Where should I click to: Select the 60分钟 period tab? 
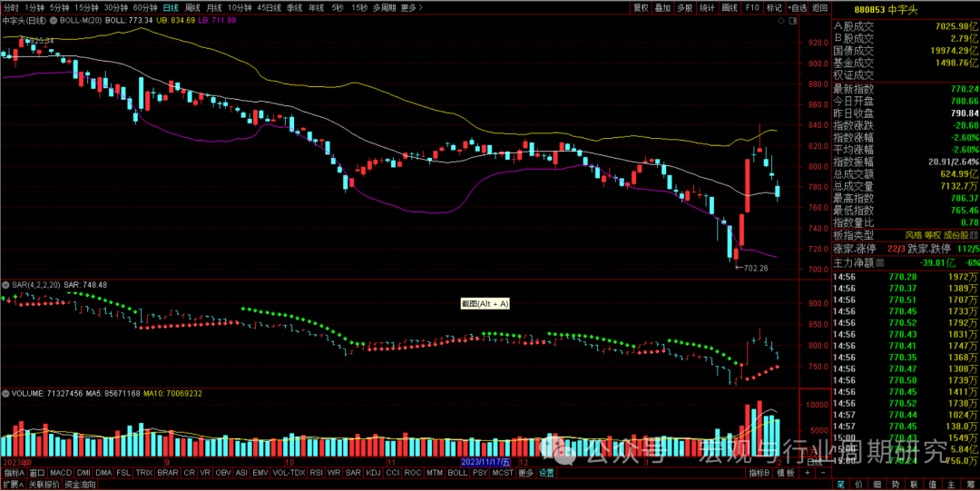tap(145, 7)
